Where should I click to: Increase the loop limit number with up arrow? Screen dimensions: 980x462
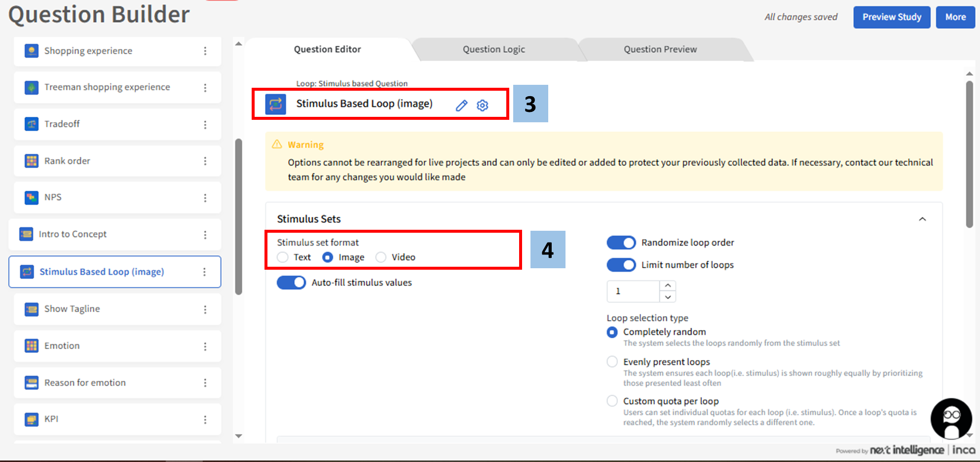point(668,285)
